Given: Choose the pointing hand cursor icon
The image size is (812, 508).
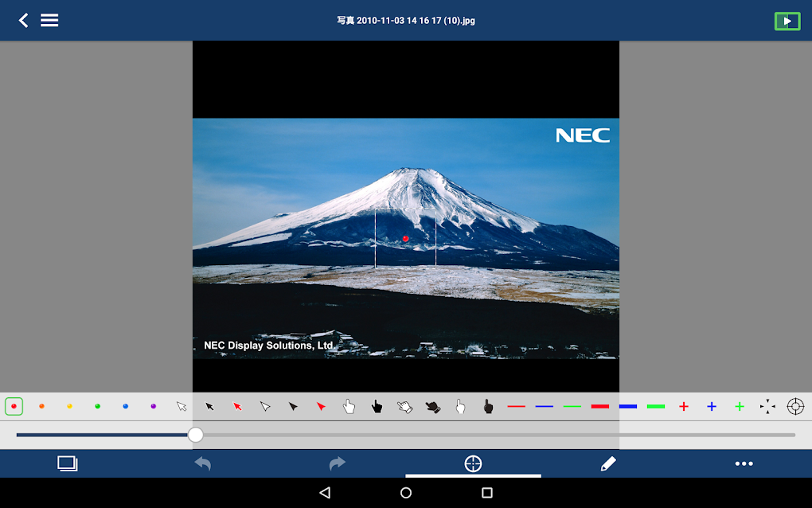Looking at the screenshot, I should point(349,406).
